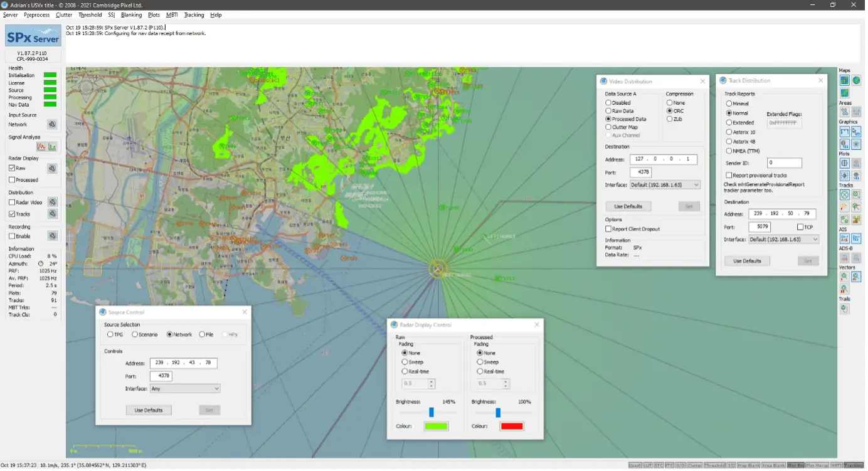Open Recording settings wrench icon
Screen dimensions: 868x471
[52, 236]
